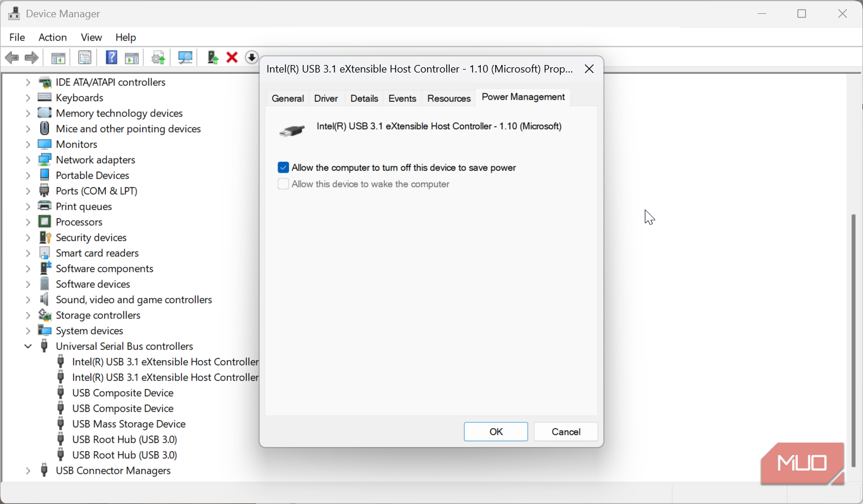Click the Properties toolbar icon
The height and width of the screenshot is (504, 863).
point(85,58)
